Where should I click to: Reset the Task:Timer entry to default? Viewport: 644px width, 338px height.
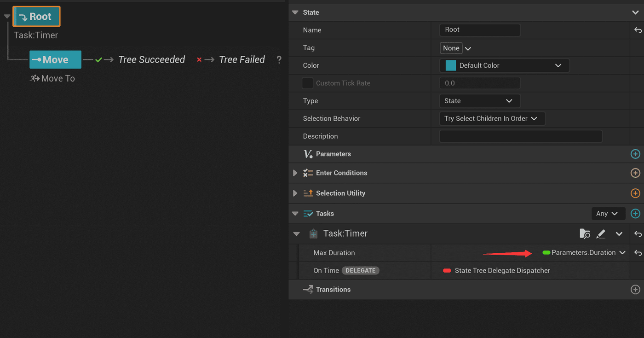pyautogui.click(x=638, y=234)
